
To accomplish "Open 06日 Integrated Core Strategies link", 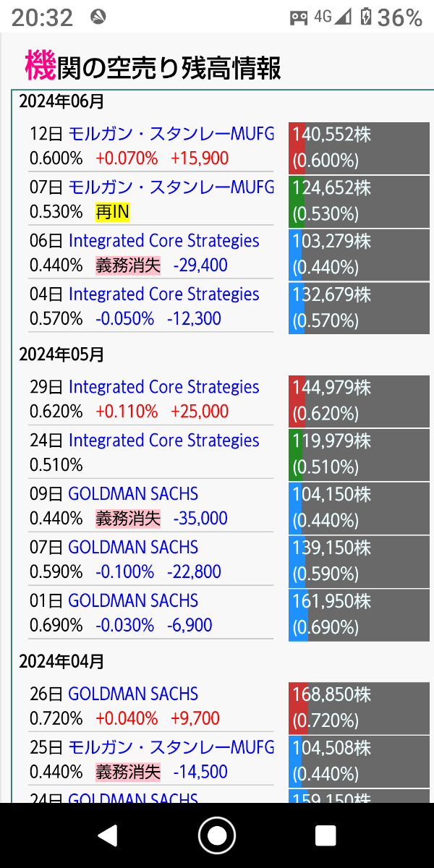I will point(163,241).
